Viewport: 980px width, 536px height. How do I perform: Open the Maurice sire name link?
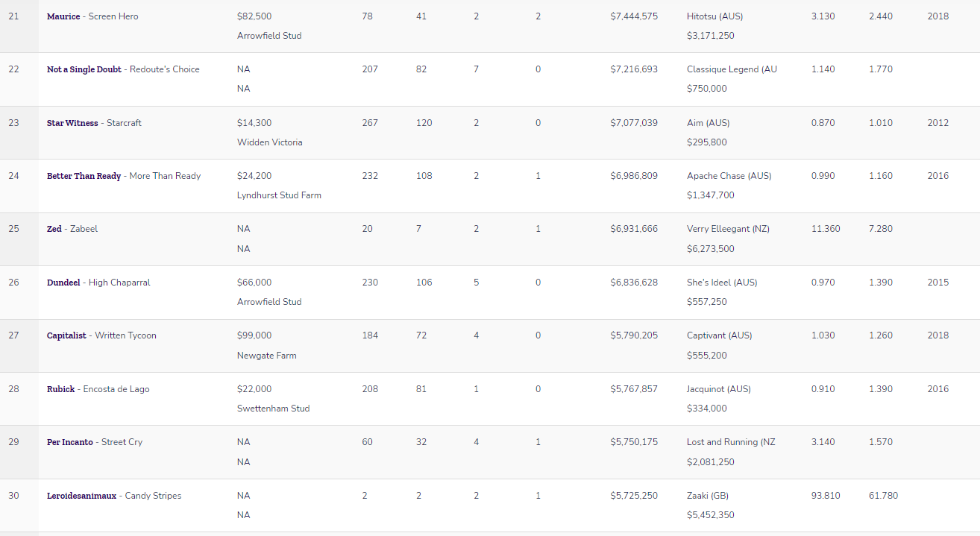point(63,16)
